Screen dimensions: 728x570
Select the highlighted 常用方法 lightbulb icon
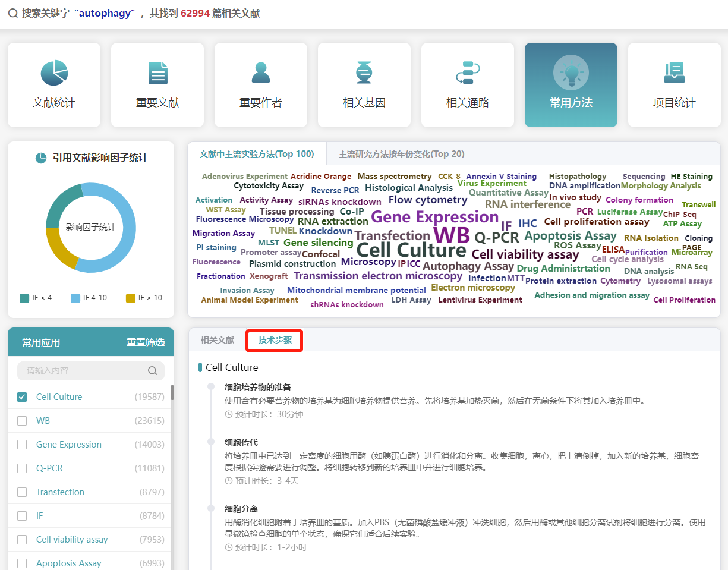[x=571, y=72]
